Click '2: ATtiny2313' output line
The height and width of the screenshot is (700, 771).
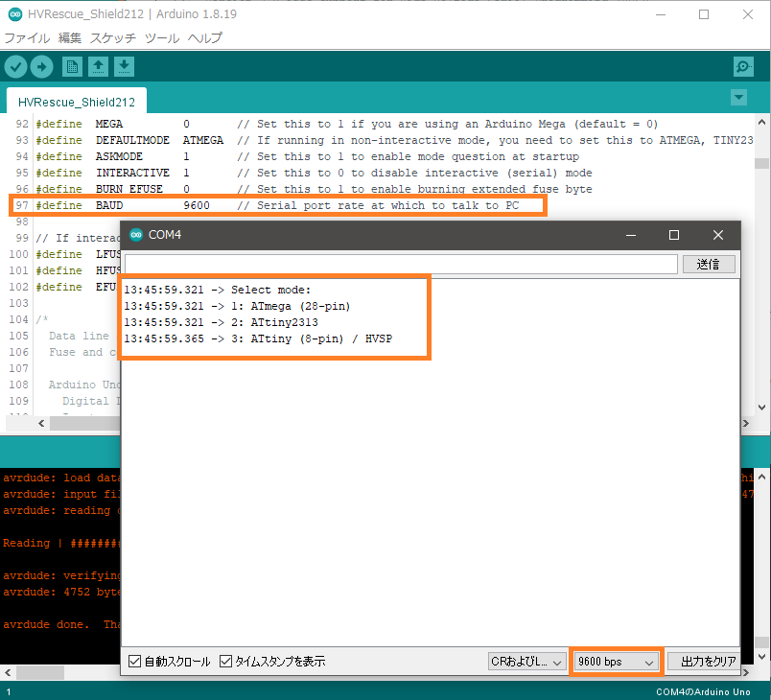click(x=221, y=322)
